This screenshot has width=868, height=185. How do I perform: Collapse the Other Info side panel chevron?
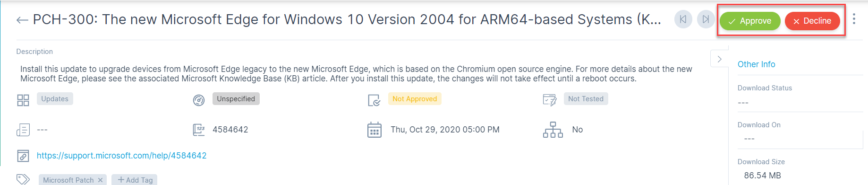point(719,59)
